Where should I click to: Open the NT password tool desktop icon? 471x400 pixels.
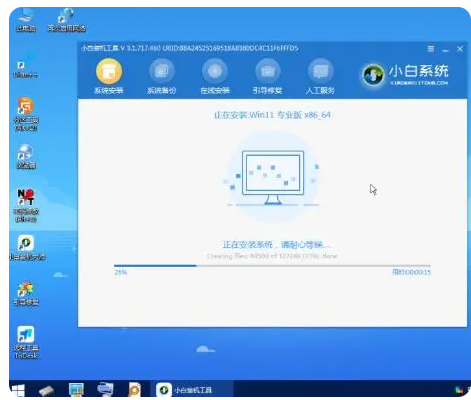pyautogui.click(x=26, y=205)
